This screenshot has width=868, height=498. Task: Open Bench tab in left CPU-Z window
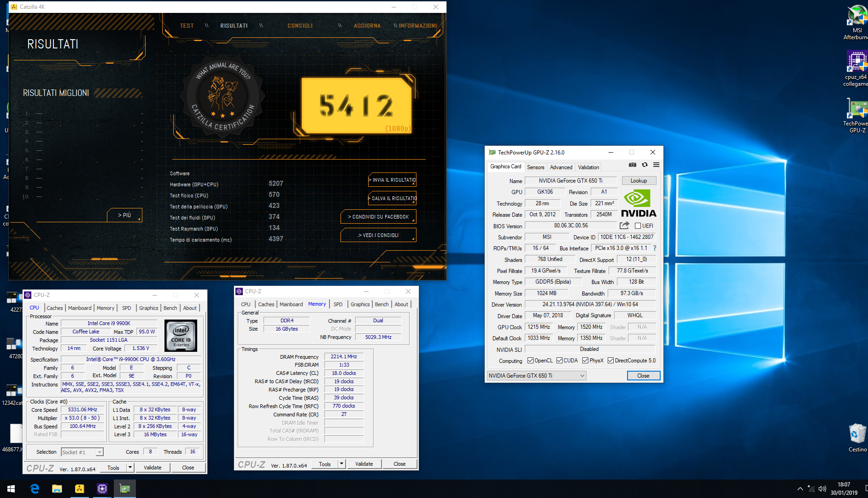click(170, 308)
